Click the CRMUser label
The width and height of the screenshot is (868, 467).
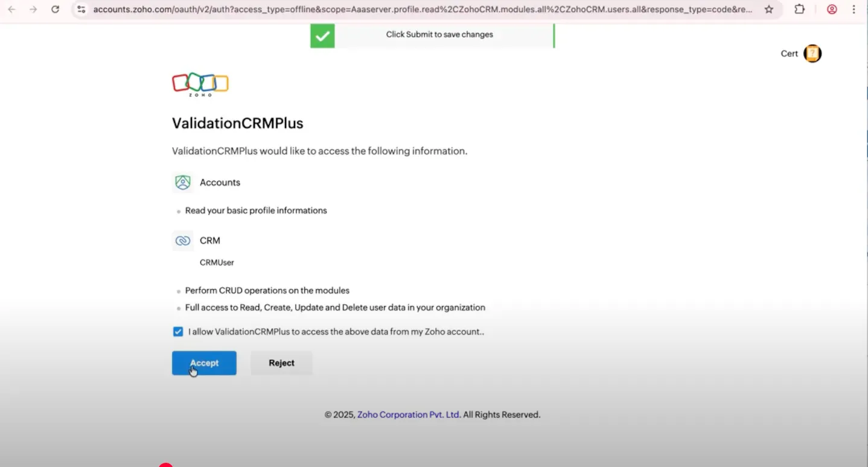click(217, 262)
